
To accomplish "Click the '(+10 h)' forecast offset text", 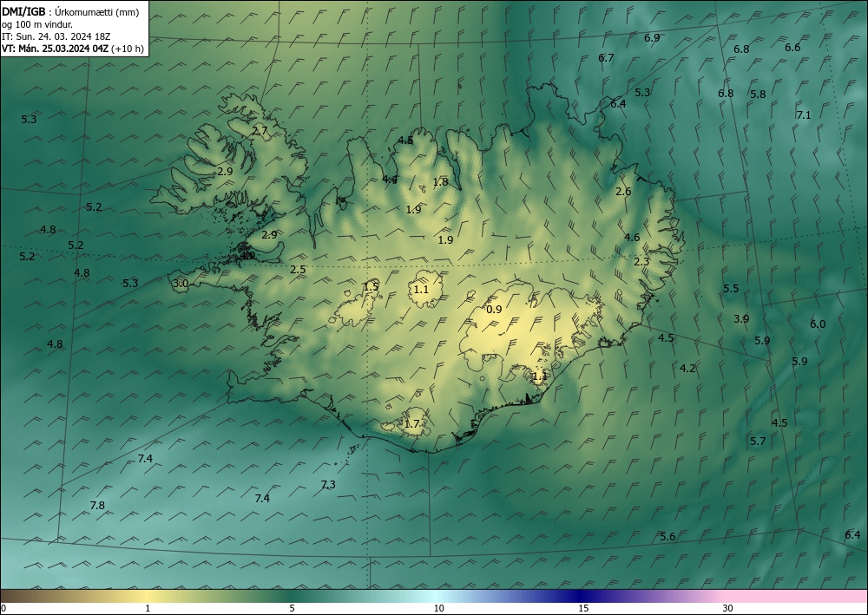I will click(128, 49).
